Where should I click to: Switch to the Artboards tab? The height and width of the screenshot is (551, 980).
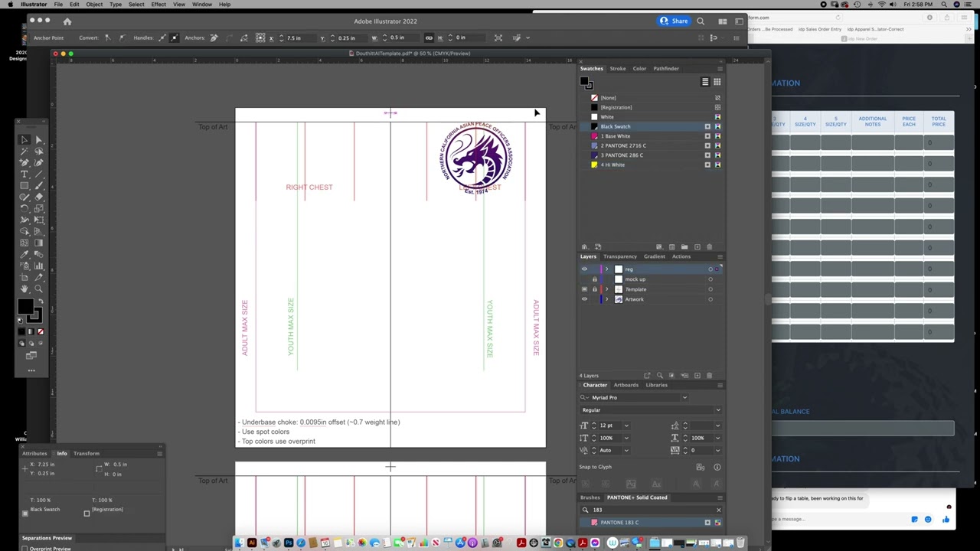coord(626,385)
